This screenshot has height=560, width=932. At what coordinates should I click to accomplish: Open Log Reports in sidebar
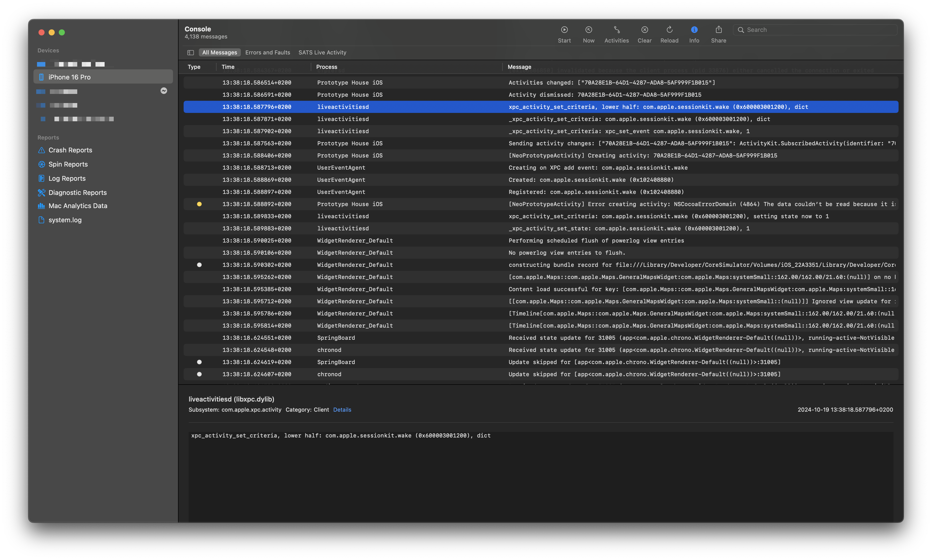click(67, 178)
